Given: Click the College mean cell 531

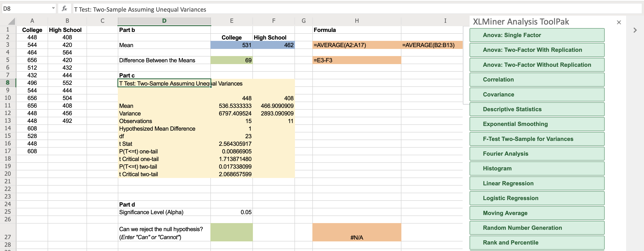Looking at the screenshot, I should click(231, 45).
